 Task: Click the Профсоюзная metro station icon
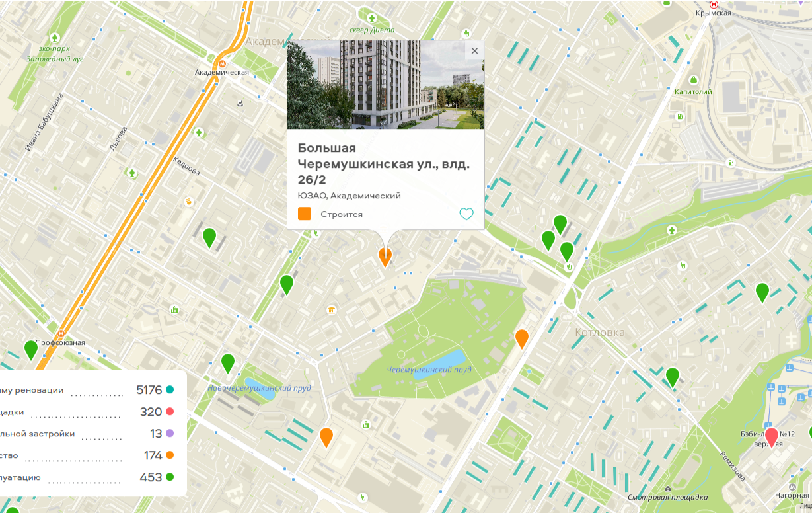61,334
